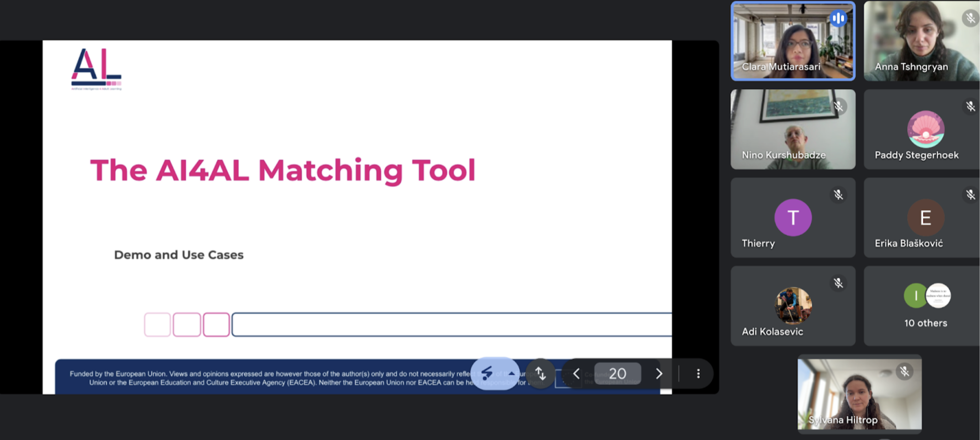Click the slide title 'The AI4AL Matching Tool'

pyautogui.click(x=283, y=170)
